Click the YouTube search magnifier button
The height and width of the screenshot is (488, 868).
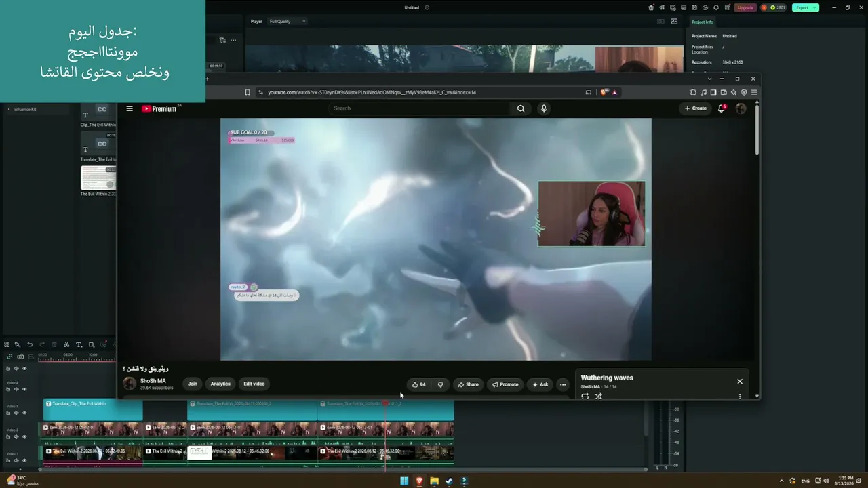(521, 108)
